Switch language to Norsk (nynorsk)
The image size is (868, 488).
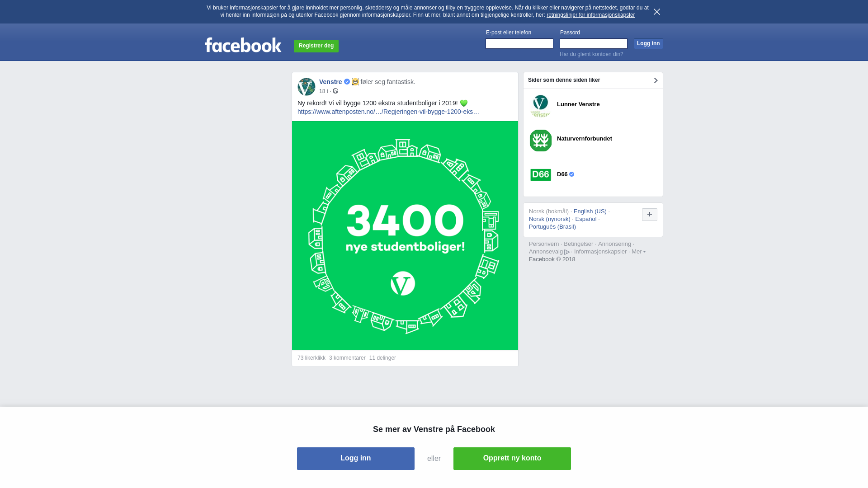click(550, 219)
